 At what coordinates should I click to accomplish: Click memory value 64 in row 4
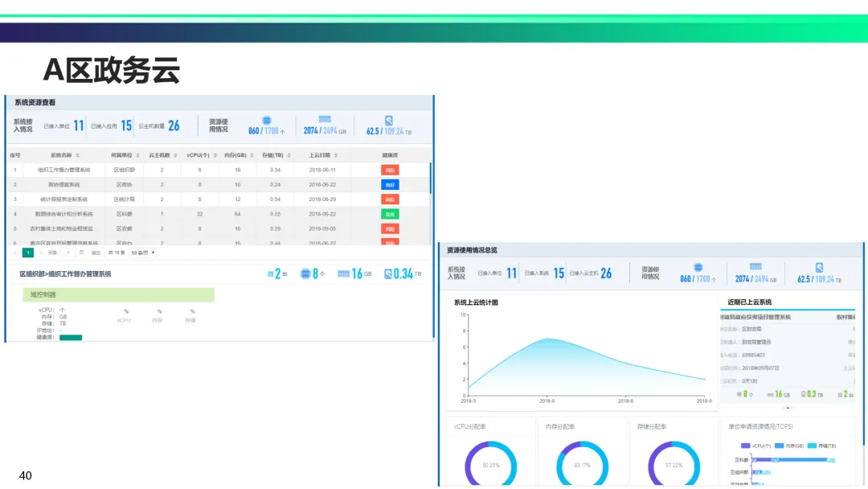click(x=237, y=214)
